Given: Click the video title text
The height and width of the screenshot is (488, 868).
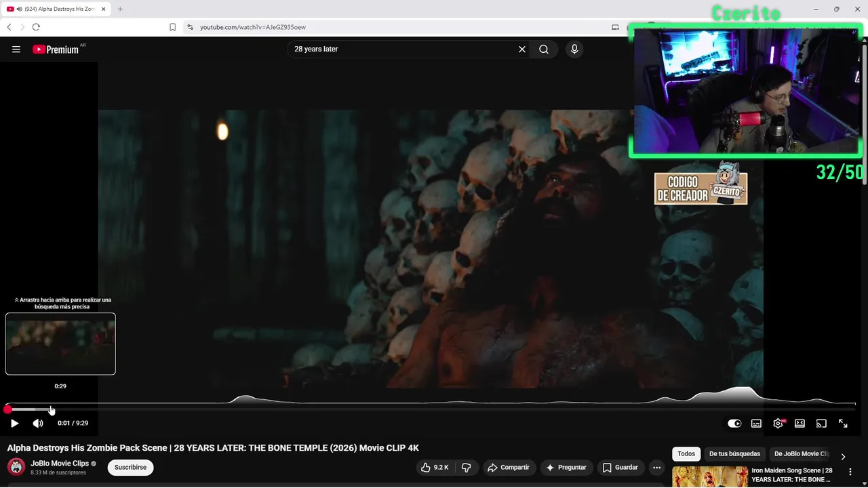Looking at the screenshot, I should (x=213, y=448).
